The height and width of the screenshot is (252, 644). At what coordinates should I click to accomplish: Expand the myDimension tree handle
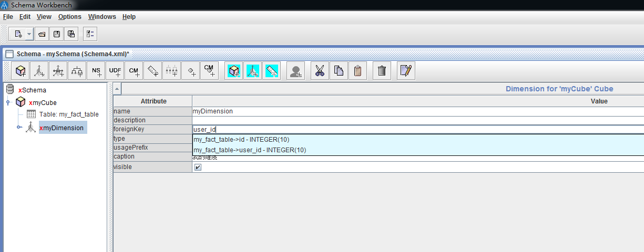pos(20,127)
